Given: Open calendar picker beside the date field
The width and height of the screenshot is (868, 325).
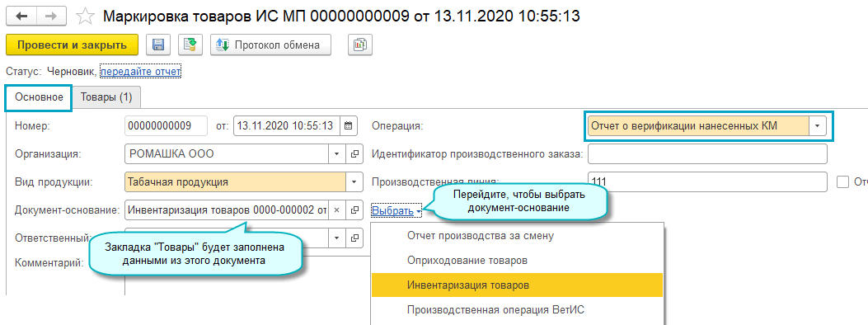Looking at the screenshot, I should coord(348,125).
